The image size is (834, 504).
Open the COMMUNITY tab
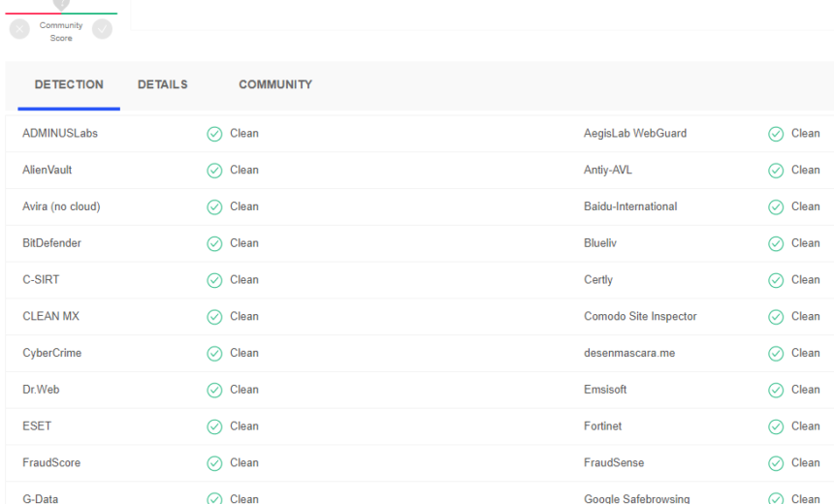pos(275,85)
